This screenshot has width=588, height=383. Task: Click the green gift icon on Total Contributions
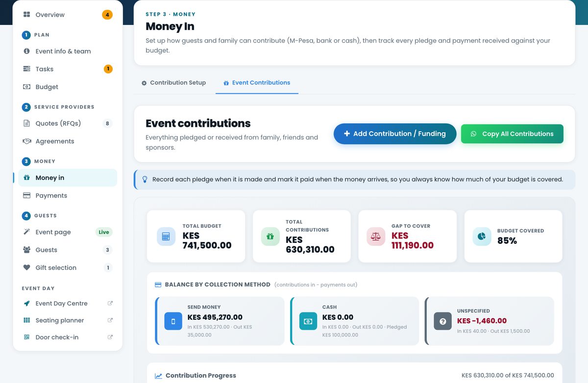[270, 237]
